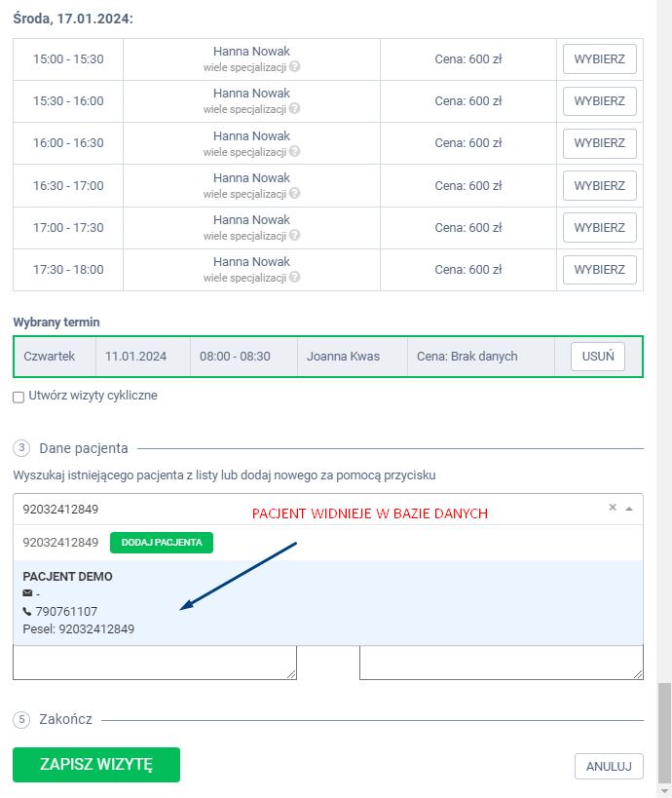672x798 pixels.
Task: Enable the Utwórz wizyty cykliczne checkbox
Action: tap(19, 397)
